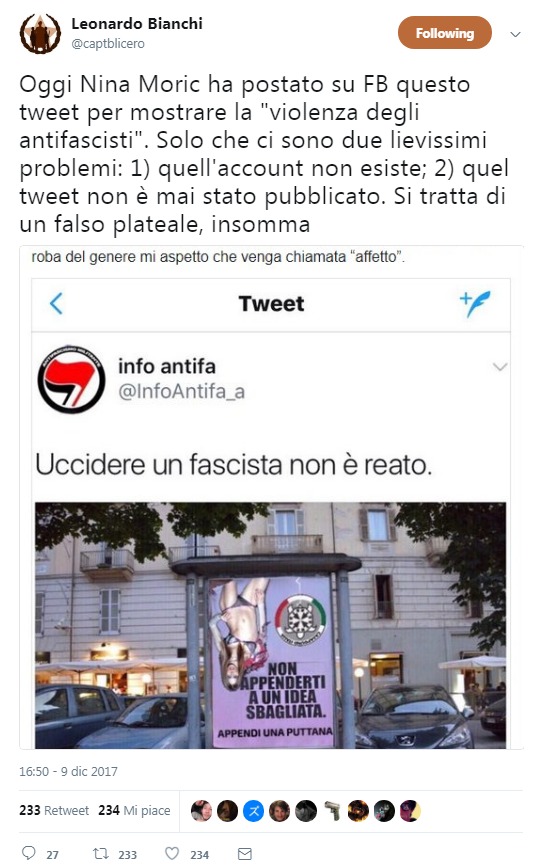Click Leonardo Bianchi's profile avatar
The image size is (535, 867).
click(40, 33)
